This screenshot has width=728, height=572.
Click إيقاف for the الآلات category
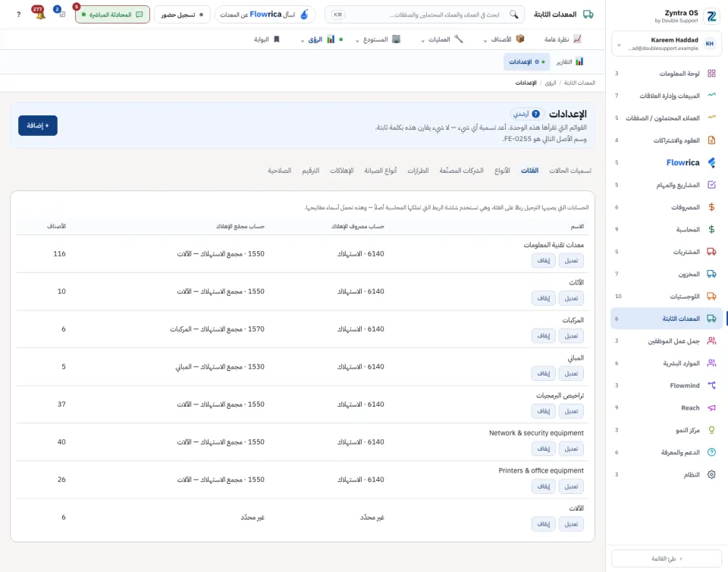tap(544, 523)
